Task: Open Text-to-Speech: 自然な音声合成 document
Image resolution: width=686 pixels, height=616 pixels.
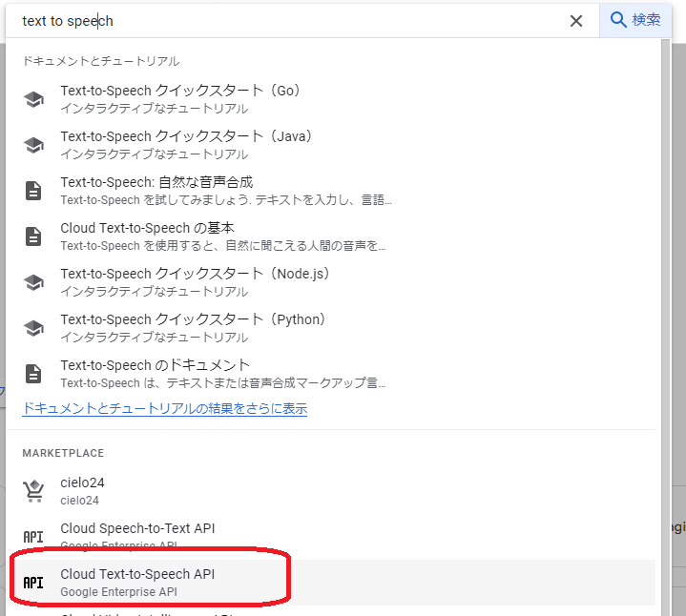Action: (331, 191)
